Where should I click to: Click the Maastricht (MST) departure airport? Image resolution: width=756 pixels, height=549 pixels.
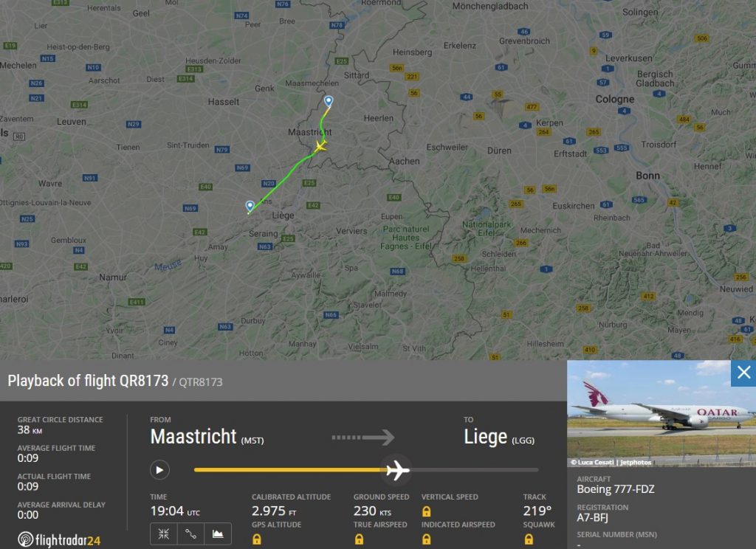(x=207, y=437)
